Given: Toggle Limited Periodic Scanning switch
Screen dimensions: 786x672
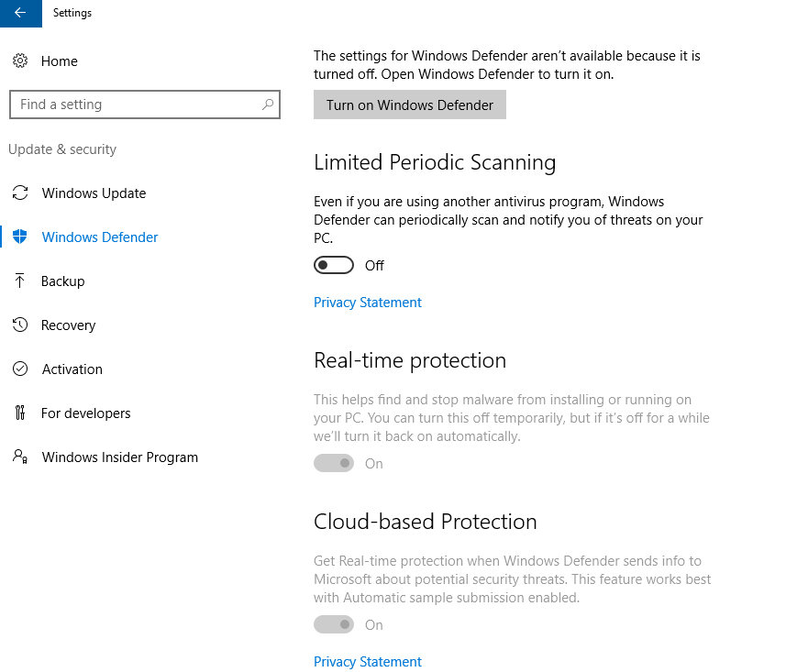Looking at the screenshot, I should click(x=334, y=266).
